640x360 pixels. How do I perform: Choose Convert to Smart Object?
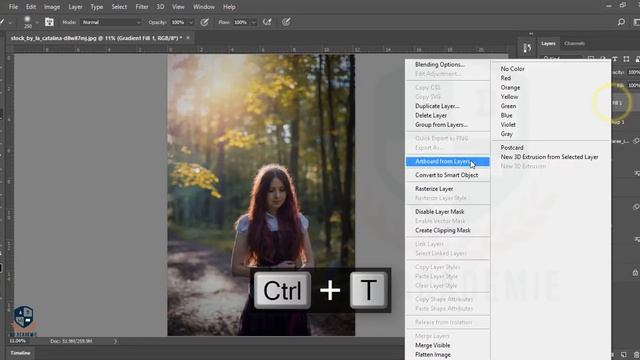coord(447,175)
